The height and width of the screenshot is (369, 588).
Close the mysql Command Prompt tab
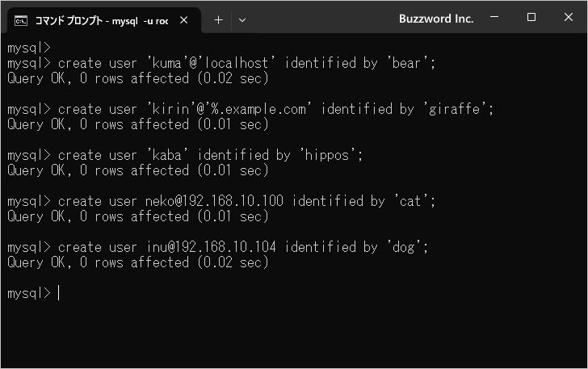coord(184,20)
